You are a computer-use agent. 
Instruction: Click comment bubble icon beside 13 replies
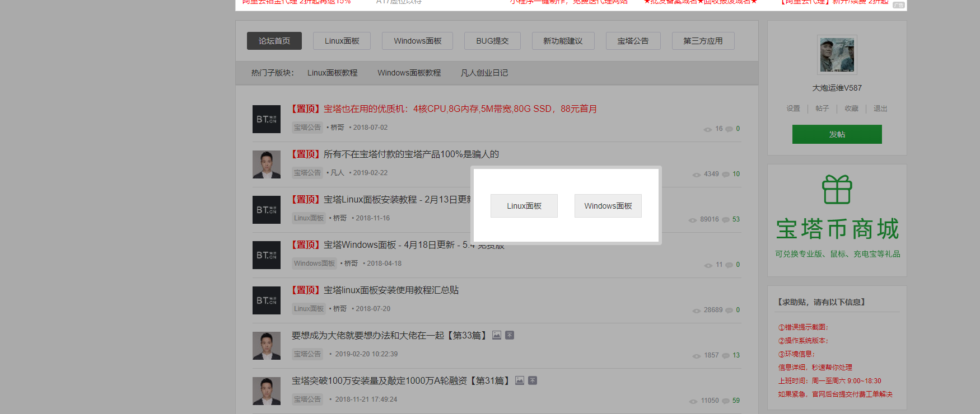(726, 356)
